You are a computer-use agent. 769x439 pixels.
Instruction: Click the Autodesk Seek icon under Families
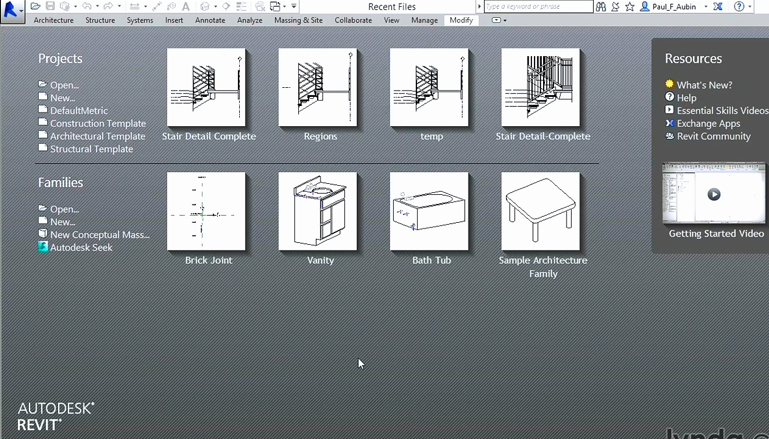click(43, 247)
